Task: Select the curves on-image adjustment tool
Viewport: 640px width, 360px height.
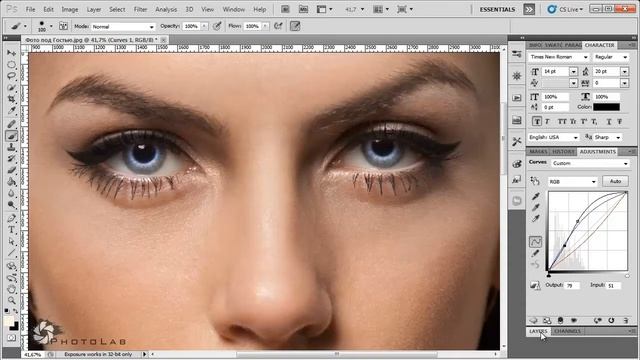Action: (535, 181)
